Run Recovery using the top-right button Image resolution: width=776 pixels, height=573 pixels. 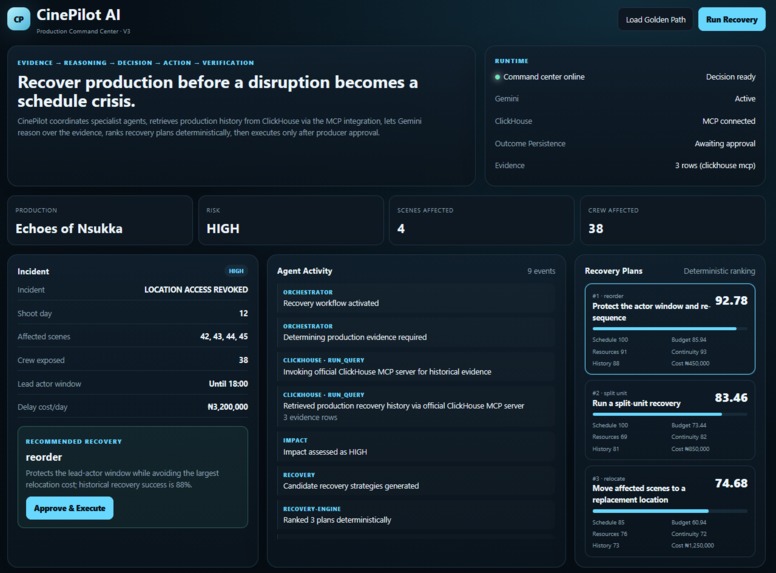click(x=731, y=20)
